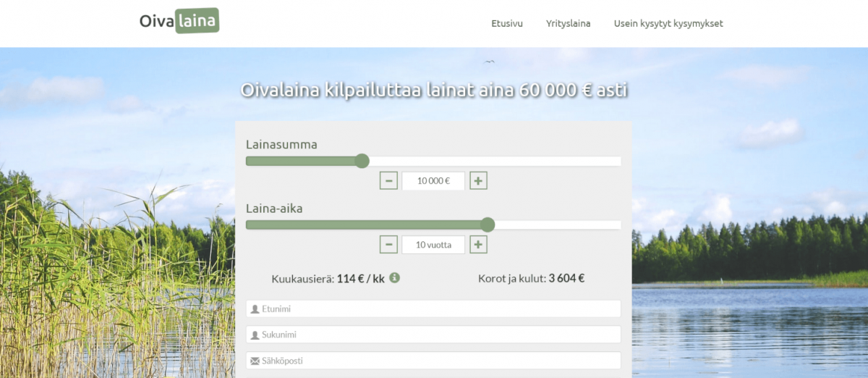Click the Lainasumma slider handle

pos(362,161)
